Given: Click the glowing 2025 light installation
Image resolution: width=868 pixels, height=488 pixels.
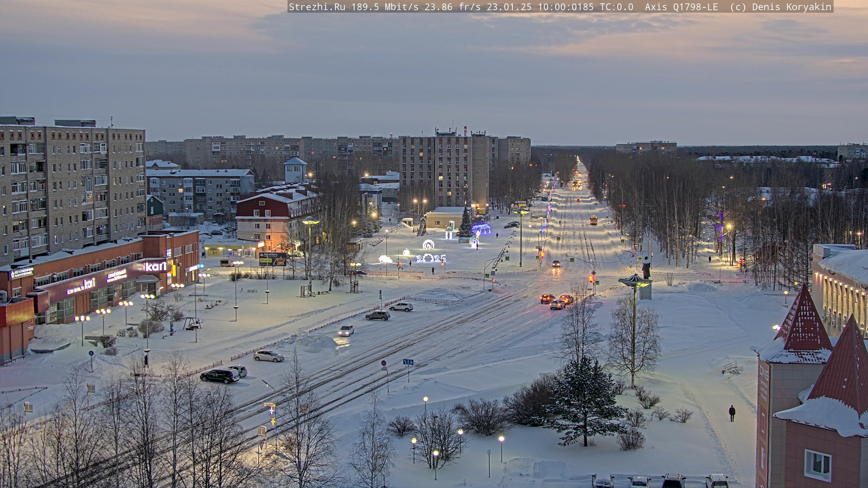Looking at the screenshot, I should (431, 258).
